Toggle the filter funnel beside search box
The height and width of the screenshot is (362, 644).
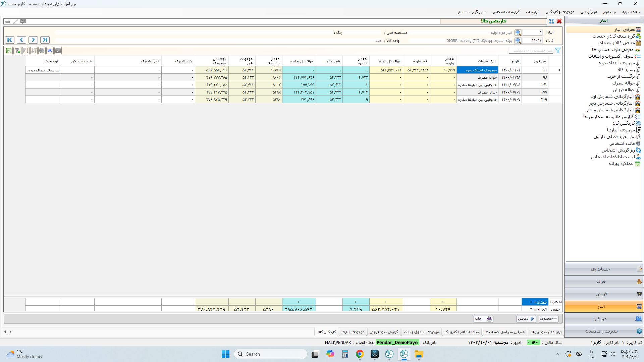point(558,51)
